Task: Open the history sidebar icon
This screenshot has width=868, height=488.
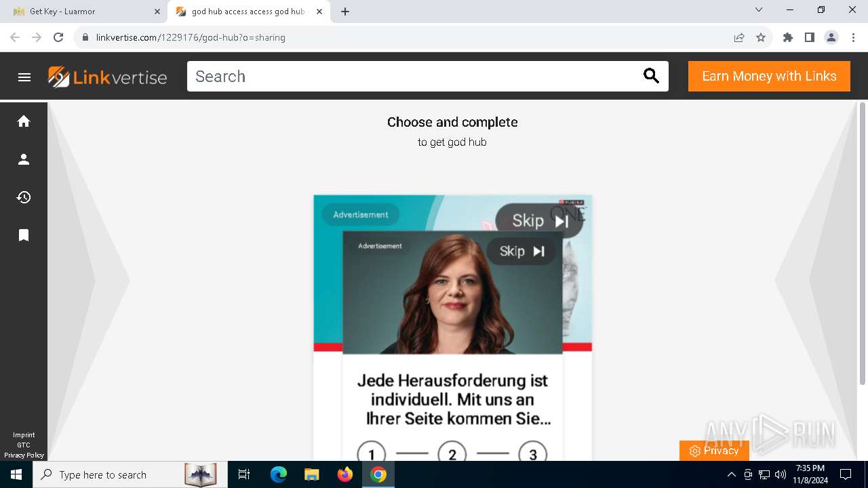Action: 24,197
